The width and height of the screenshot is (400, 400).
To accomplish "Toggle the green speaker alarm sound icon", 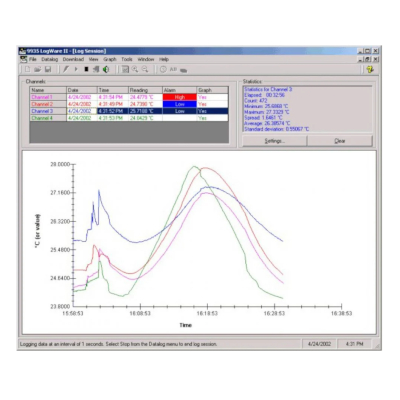I will tap(106, 69).
